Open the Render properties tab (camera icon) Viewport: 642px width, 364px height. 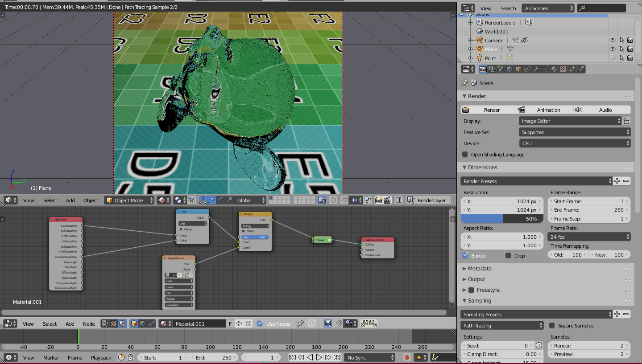pos(483,69)
